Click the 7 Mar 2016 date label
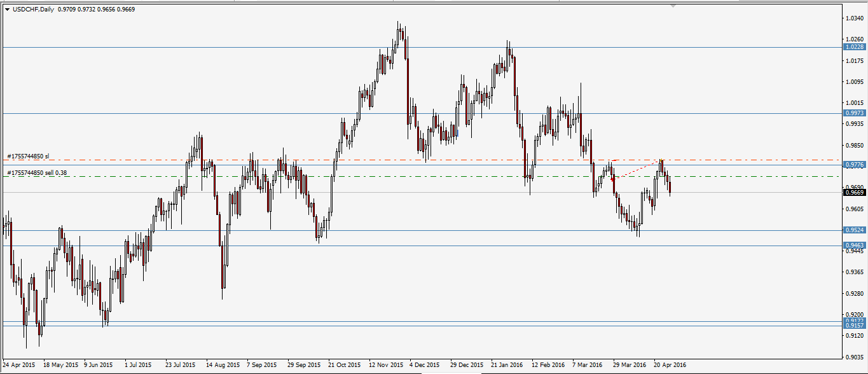The image size is (868, 374). click(x=588, y=365)
